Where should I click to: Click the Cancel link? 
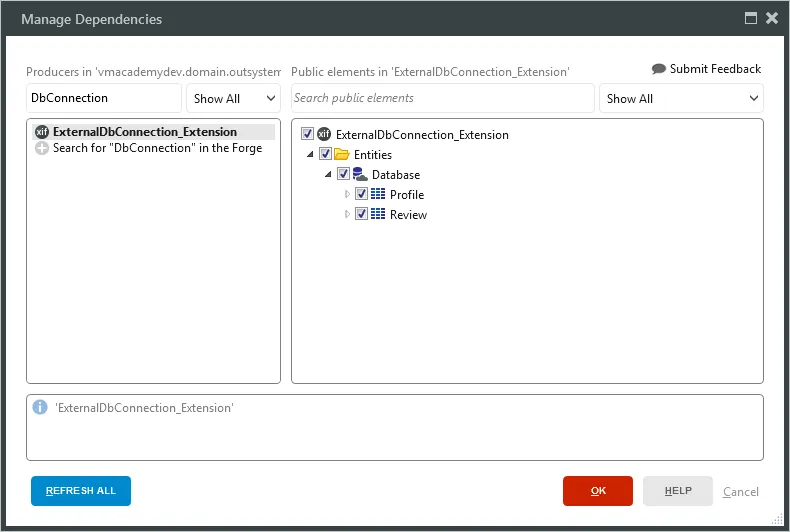(741, 492)
